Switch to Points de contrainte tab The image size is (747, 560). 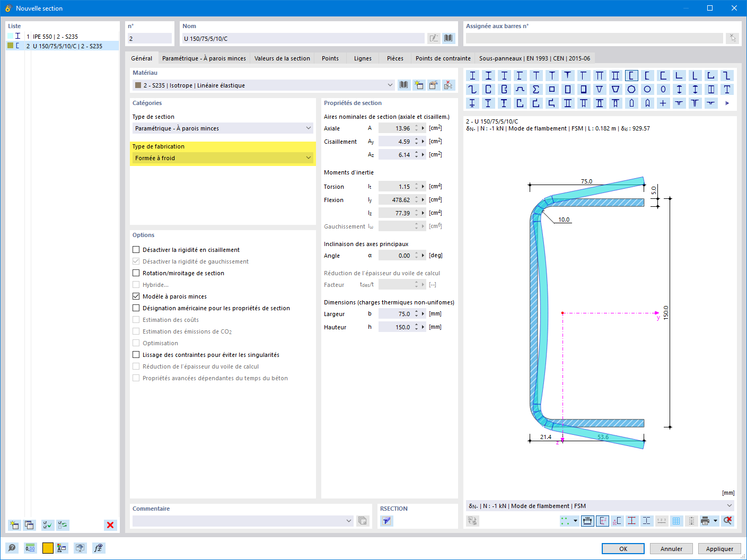tap(443, 58)
